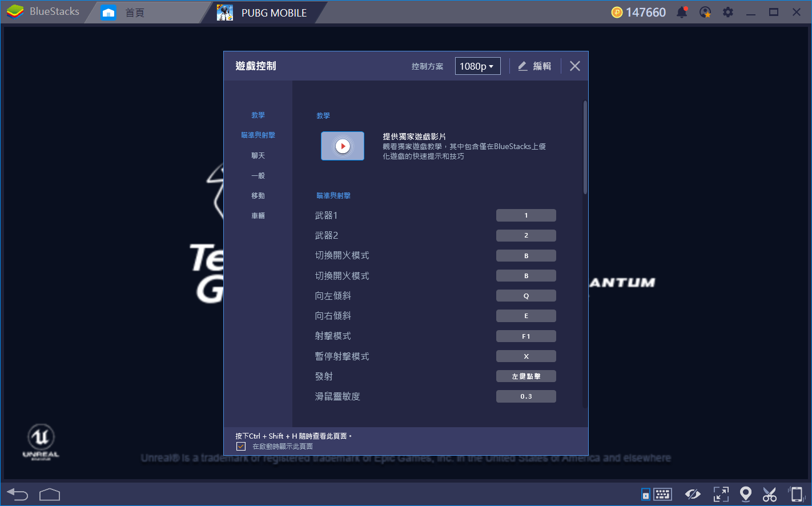Image resolution: width=812 pixels, height=506 pixels.
Task: Click the F1 key for 射擊模式
Action: (x=526, y=336)
